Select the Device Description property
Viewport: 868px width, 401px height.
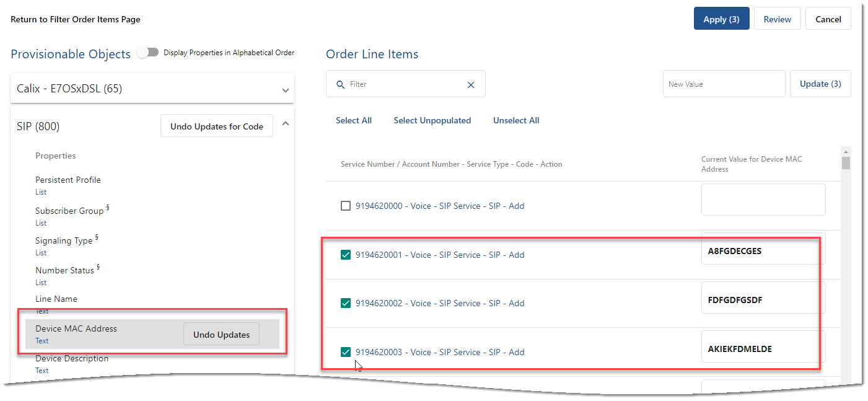click(x=72, y=358)
